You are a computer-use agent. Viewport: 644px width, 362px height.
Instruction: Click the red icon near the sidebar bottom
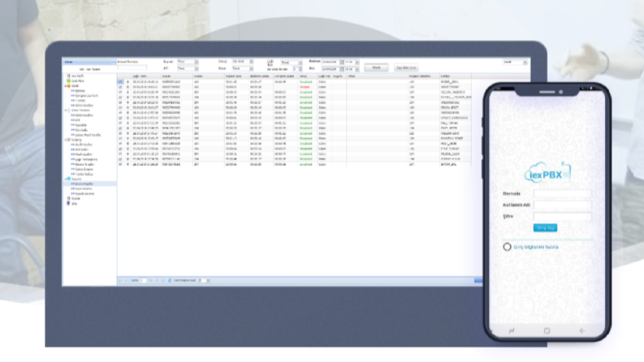click(x=68, y=198)
